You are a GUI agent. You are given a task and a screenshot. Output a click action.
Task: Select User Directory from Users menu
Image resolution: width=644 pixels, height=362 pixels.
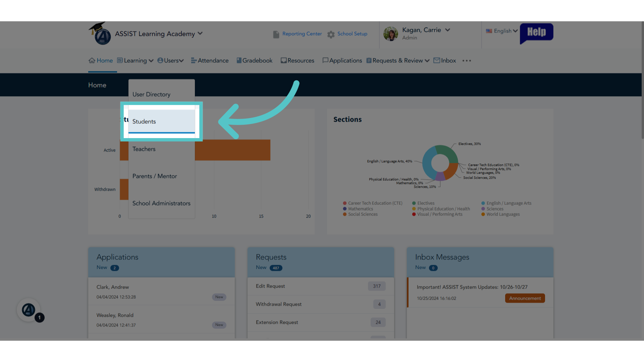tap(162, 95)
